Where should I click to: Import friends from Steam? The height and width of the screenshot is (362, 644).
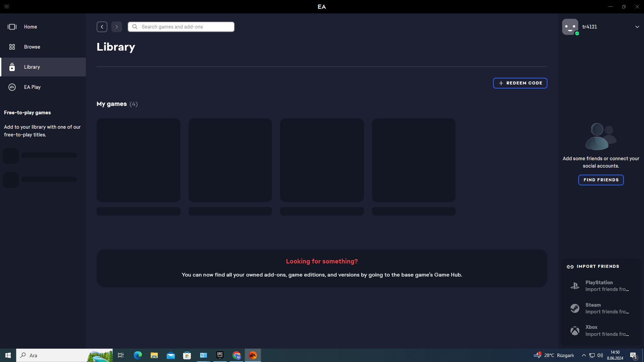point(601,308)
